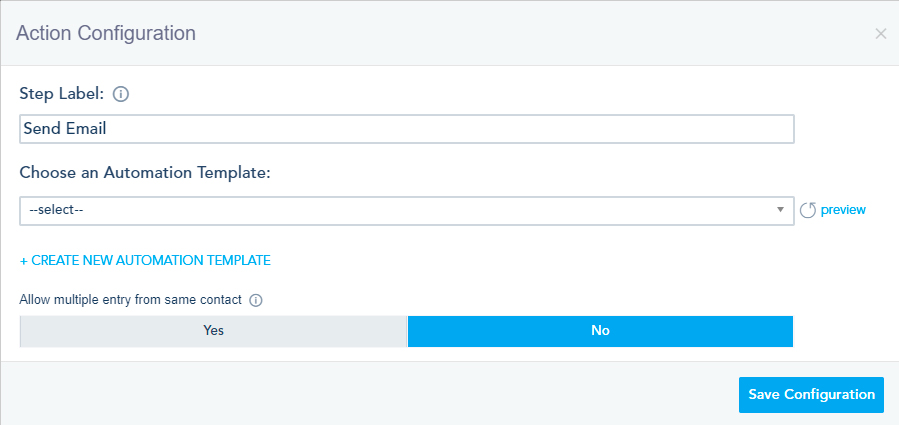Click CREATE NEW AUTOMATION TEMPLATE link
Viewport: 899px width, 425px height.
(150, 260)
